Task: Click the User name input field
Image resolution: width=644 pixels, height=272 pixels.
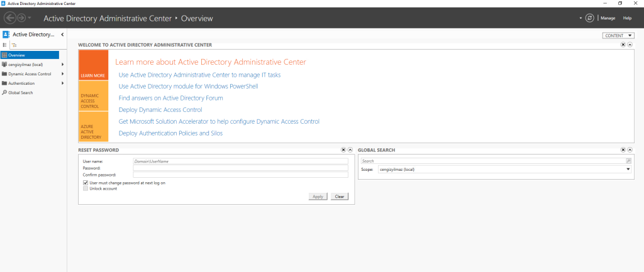Action: [x=240, y=161]
